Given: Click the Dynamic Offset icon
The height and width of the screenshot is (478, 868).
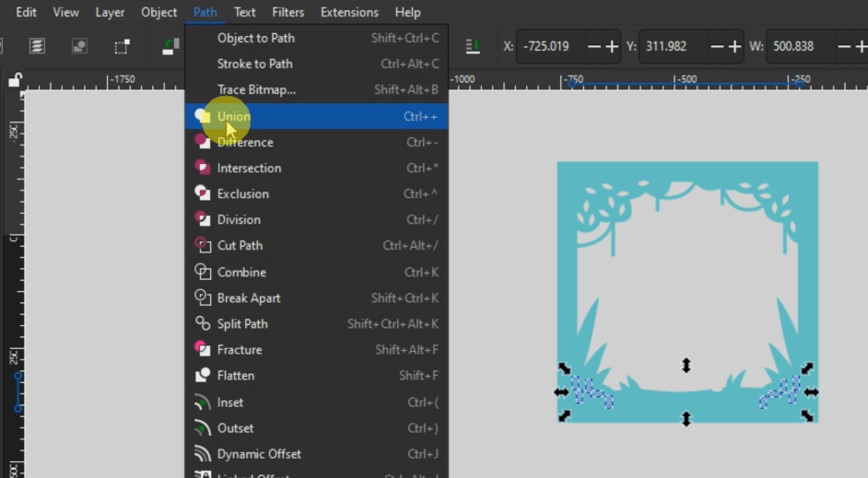Looking at the screenshot, I should click(202, 454).
